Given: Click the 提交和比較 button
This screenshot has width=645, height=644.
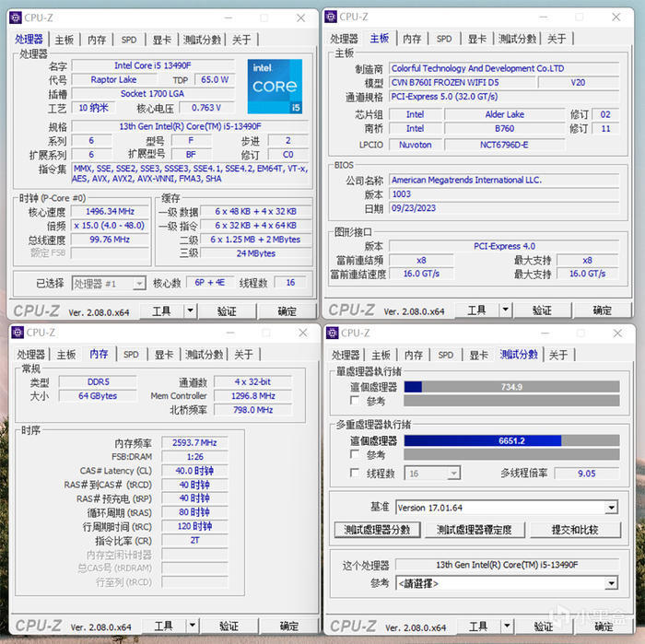Looking at the screenshot, I should coord(575,530).
